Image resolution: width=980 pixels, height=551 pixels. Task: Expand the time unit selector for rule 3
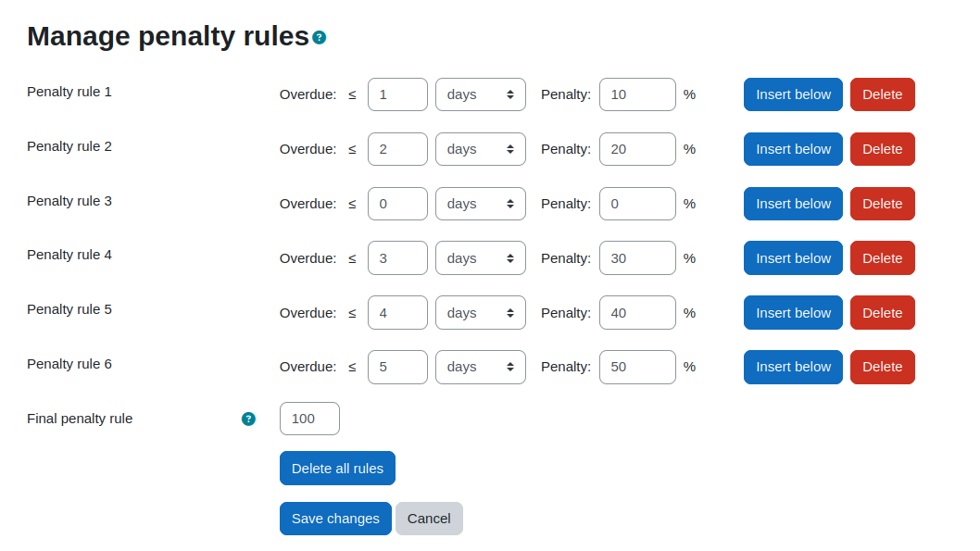[480, 204]
